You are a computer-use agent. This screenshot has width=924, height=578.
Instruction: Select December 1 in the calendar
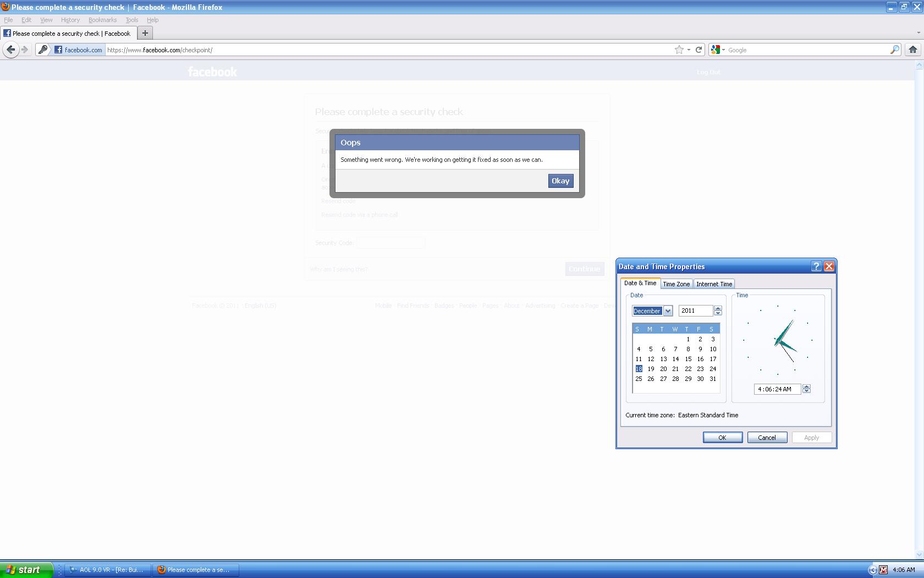[x=688, y=339]
